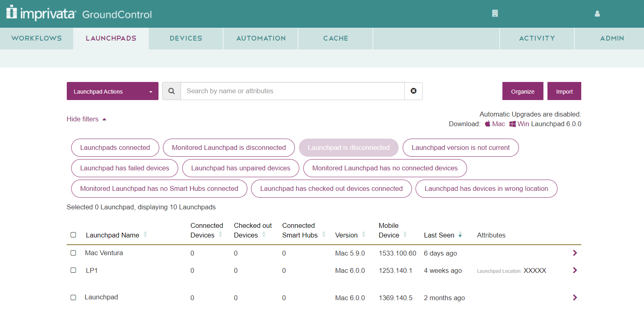Open the launchpad named Launchpad
Image resolution: width=644 pixels, height=313 pixels.
coord(101,297)
